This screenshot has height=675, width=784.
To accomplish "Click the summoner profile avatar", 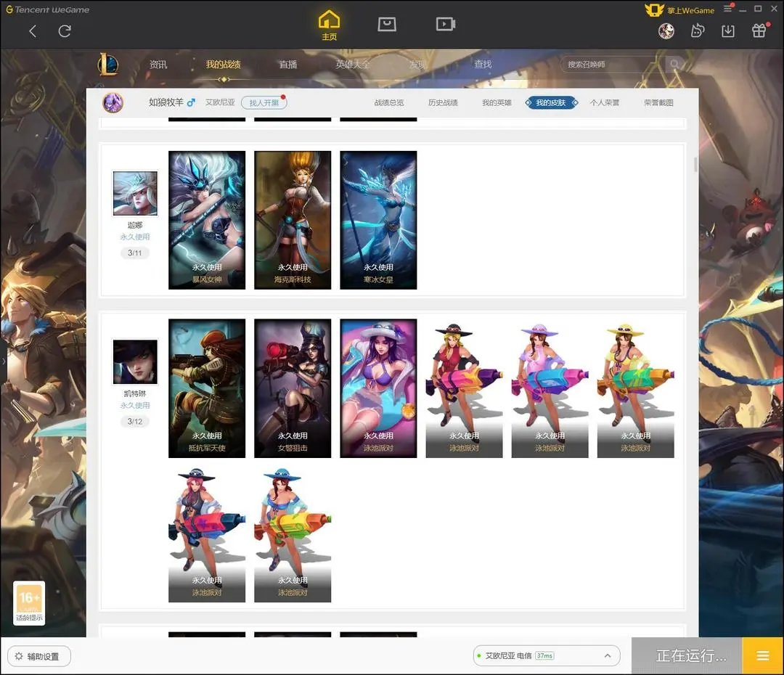I will click(x=113, y=102).
